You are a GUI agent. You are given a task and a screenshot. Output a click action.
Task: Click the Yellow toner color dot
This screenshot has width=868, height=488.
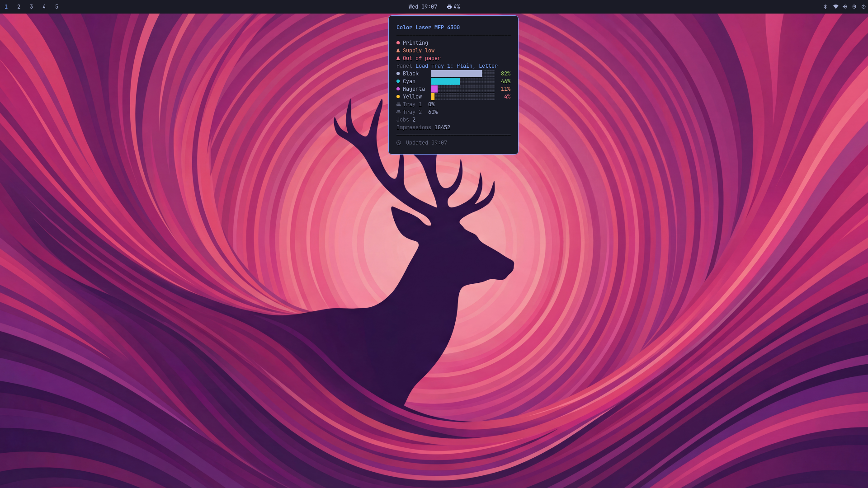398,97
